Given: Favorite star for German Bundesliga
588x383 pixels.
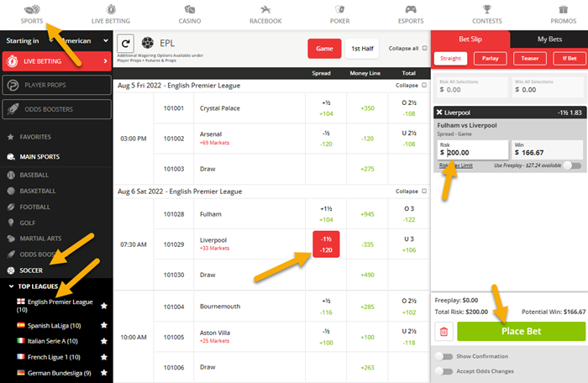Looking at the screenshot, I should pyautogui.click(x=104, y=373).
